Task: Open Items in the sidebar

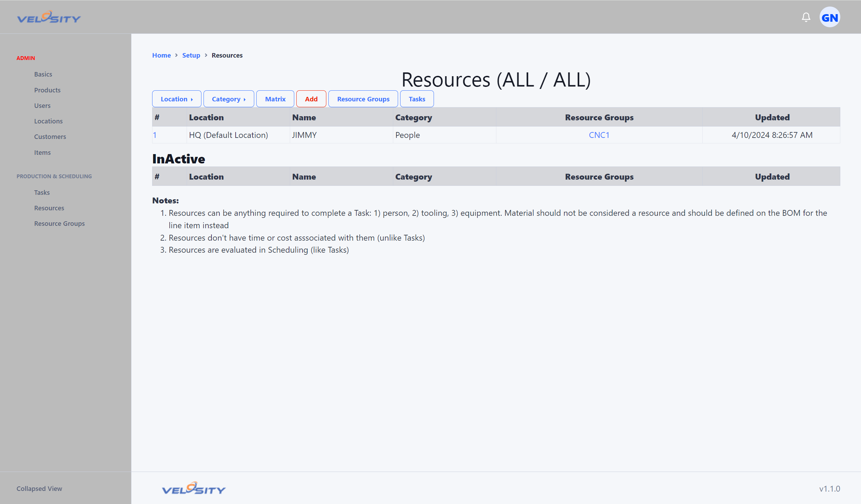Action: coord(42,152)
